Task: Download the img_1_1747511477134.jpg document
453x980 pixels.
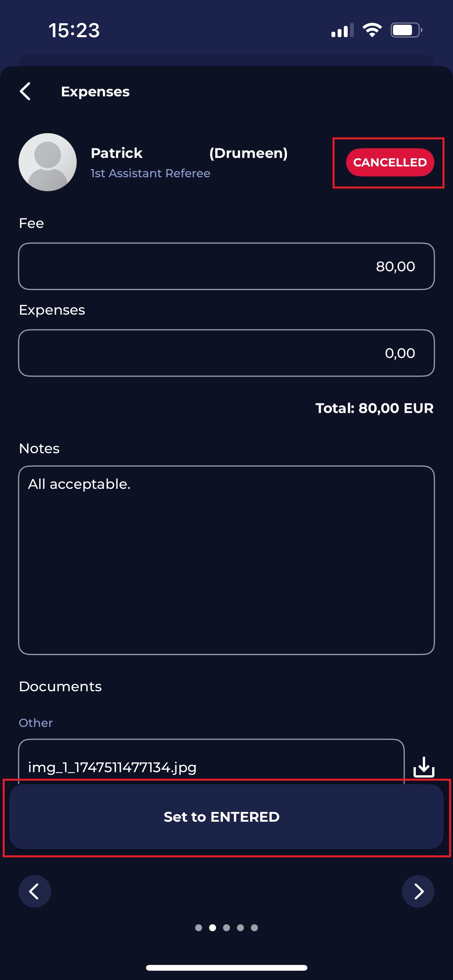Action: [x=424, y=767]
